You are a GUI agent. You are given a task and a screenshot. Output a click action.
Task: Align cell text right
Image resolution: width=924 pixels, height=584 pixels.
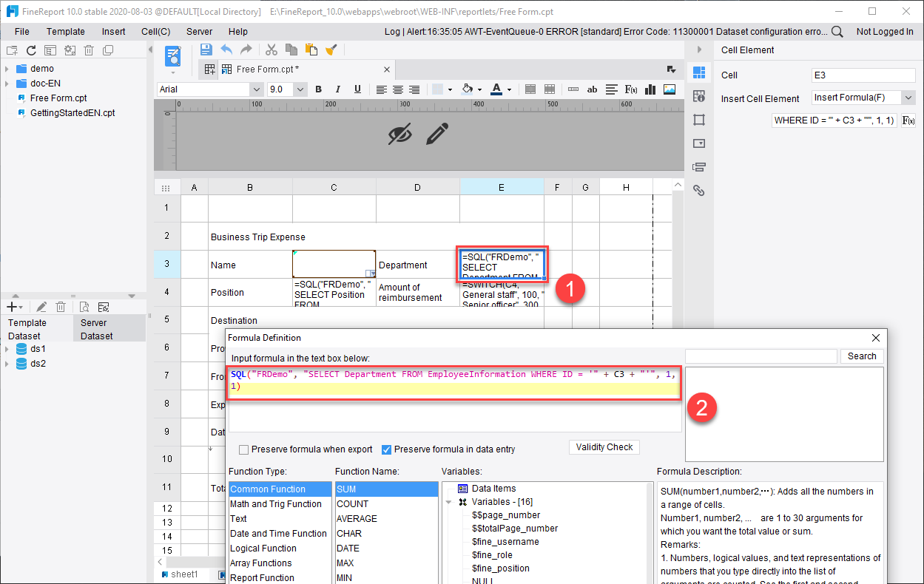(x=414, y=89)
